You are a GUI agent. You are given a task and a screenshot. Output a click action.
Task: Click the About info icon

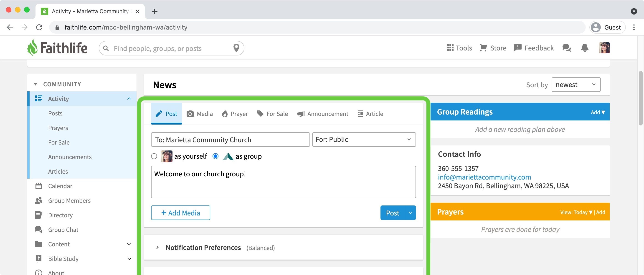point(38,273)
